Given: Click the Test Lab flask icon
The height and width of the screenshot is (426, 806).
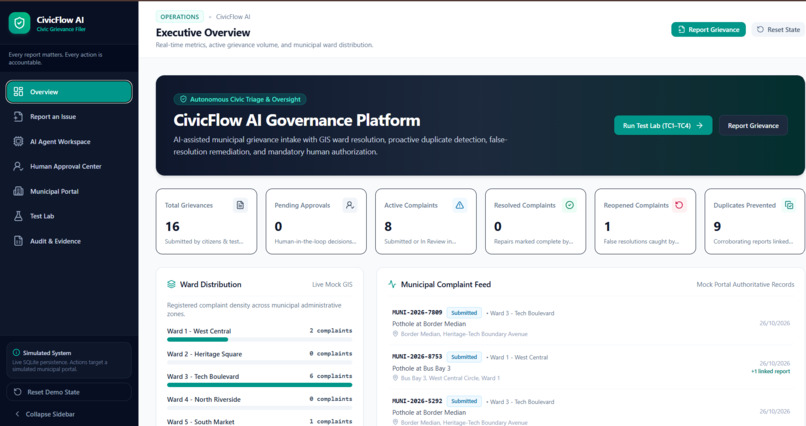Looking at the screenshot, I should click(19, 216).
